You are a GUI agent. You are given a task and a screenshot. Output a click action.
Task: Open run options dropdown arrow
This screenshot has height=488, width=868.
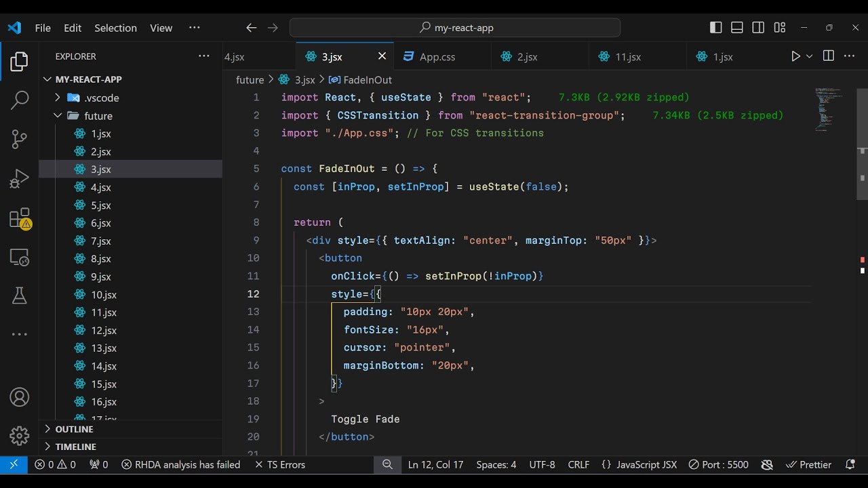(x=809, y=56)
